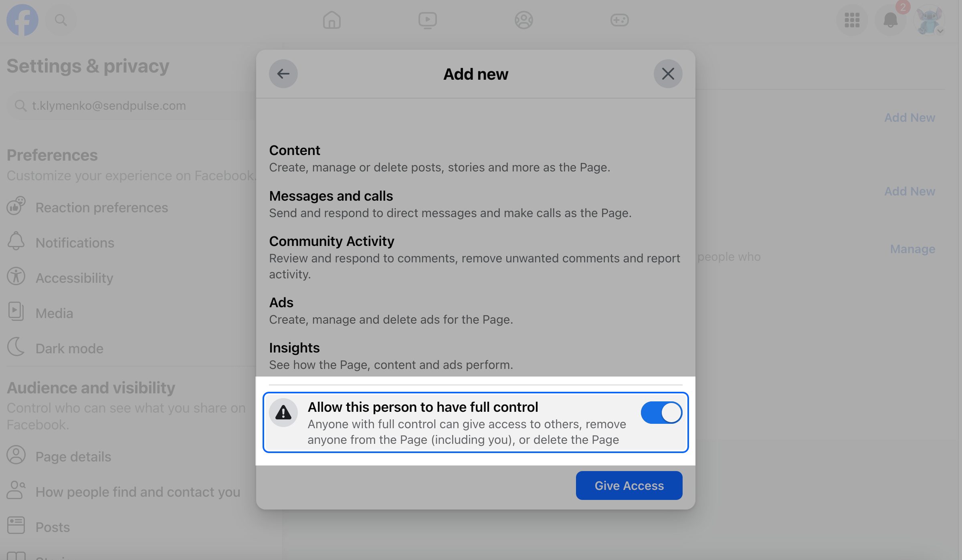Open the apps grid menu icon
The height and width of the screenshot is (560, 962).
pyautogui.click(x=852, y=20)
